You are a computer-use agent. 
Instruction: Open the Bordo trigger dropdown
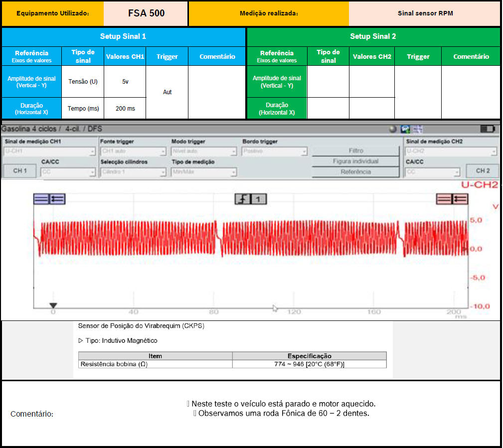pos(274,151)
